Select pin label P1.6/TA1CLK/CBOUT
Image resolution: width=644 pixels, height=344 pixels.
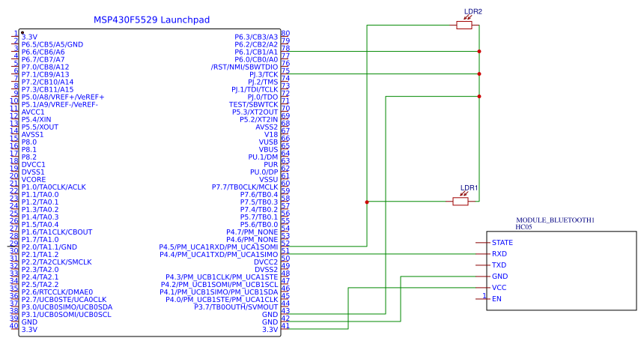[x=57, y=232]
